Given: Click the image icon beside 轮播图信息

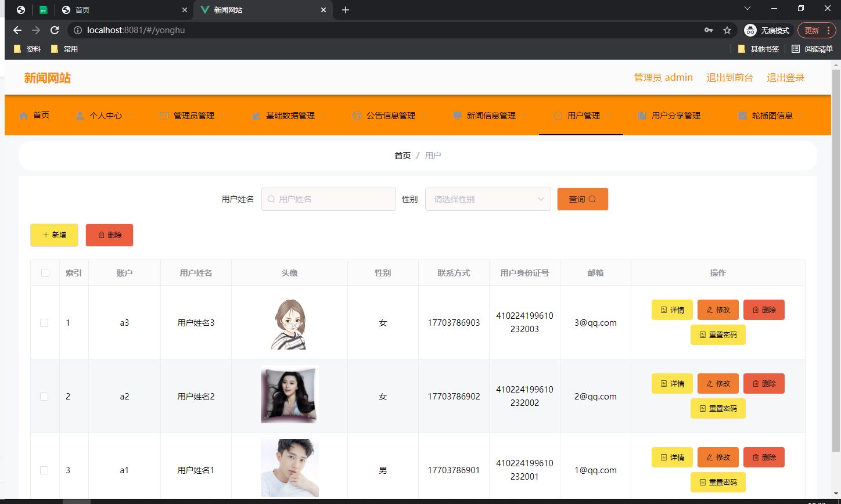Looking at the screenshot, I should pyautogui.click(x=742, y=116).
